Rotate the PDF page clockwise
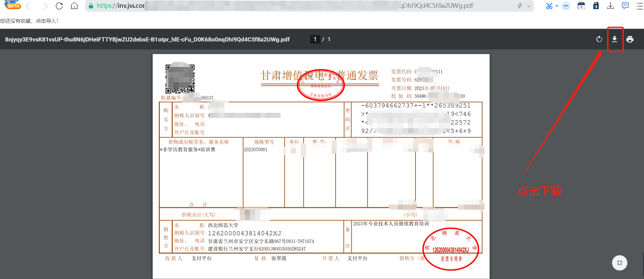 coord(599,39)
